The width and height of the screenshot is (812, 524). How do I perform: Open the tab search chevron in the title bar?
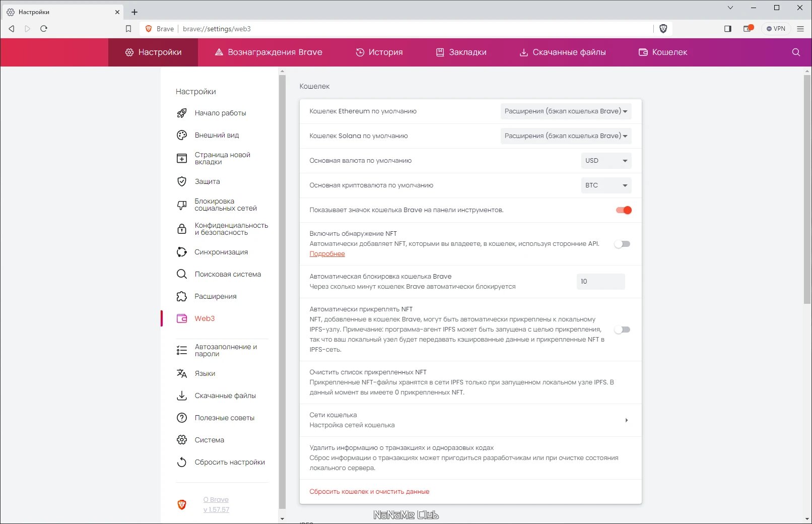[730, 8]
